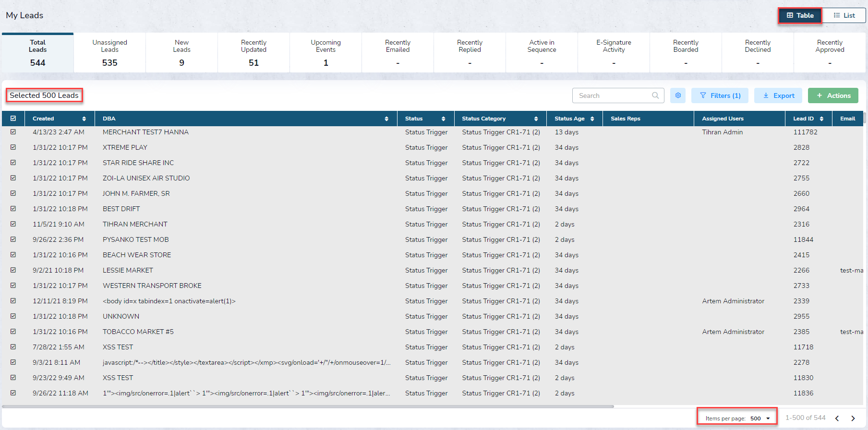
Task: Click the Selected 500 Leads label
Action: tap(44, 96)
